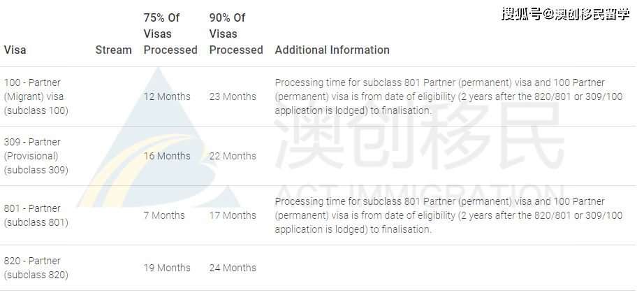Click the Stream column header
644x295 pixels.
pyautogui.click(x=113, y=50)
